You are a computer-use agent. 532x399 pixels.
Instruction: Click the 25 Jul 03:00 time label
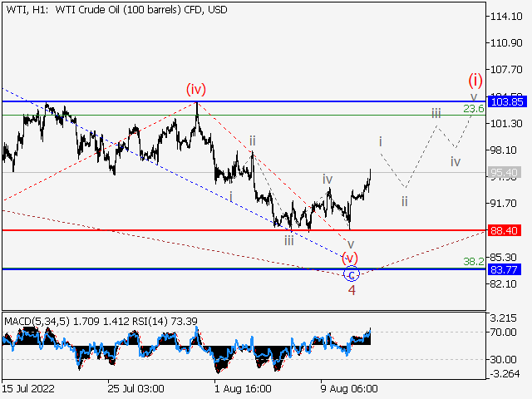point(136,388)
